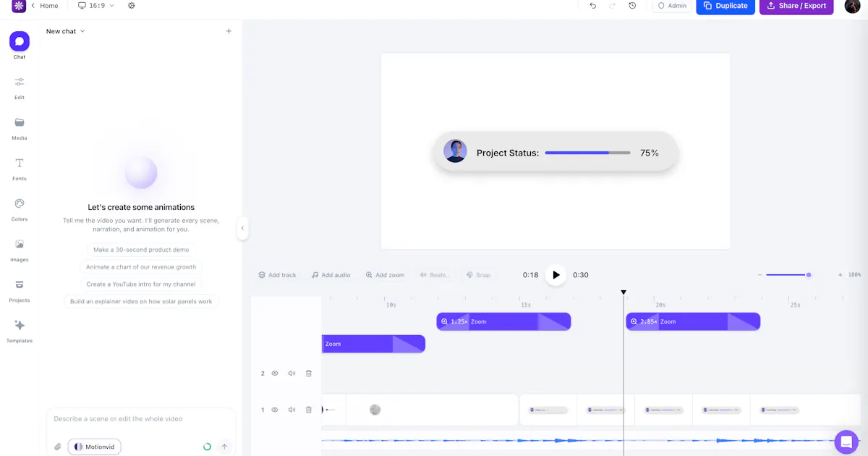The width and height of the screenshot is (868, 456).
Task: Open the Motionvid model selector
Action: (x=95, y=447)
